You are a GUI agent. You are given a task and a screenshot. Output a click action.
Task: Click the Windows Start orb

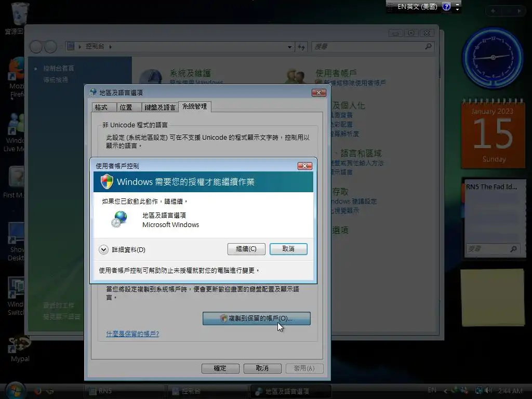pyautogui.click(x=16, y=390)
